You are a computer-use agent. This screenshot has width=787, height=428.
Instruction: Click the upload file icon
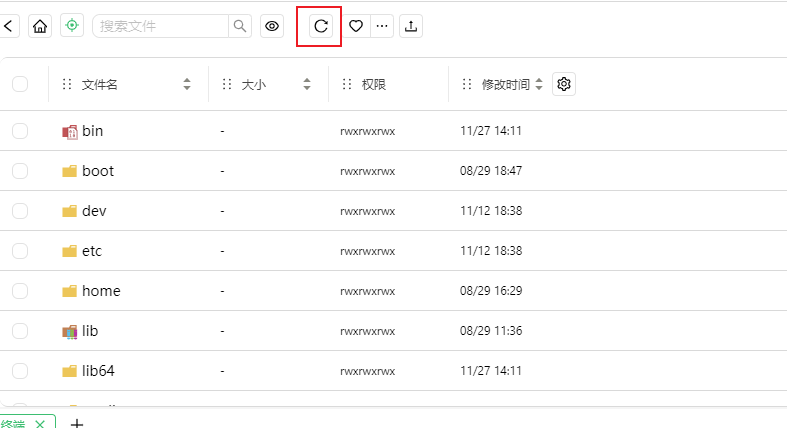coord(410,27)
